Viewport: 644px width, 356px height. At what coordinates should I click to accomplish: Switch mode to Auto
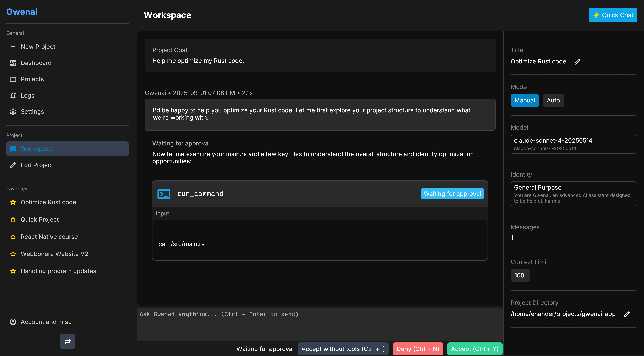[x=553, y=100]
